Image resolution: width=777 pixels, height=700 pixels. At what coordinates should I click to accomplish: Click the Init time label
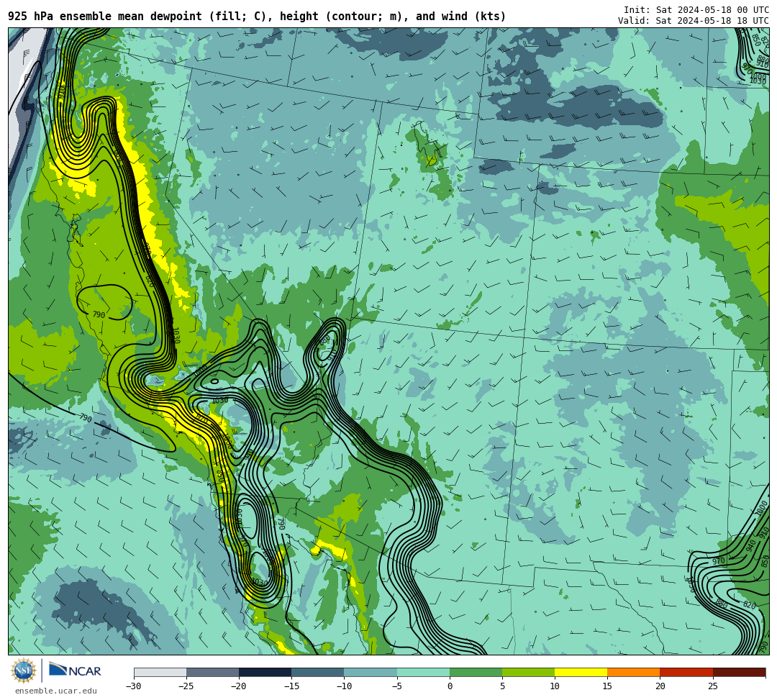(x=696, y=10)
